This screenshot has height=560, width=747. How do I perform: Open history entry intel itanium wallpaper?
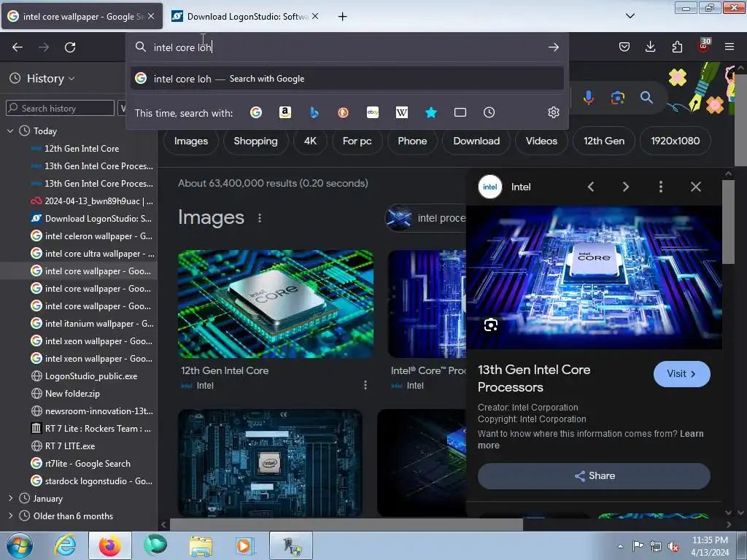(91, 323)
